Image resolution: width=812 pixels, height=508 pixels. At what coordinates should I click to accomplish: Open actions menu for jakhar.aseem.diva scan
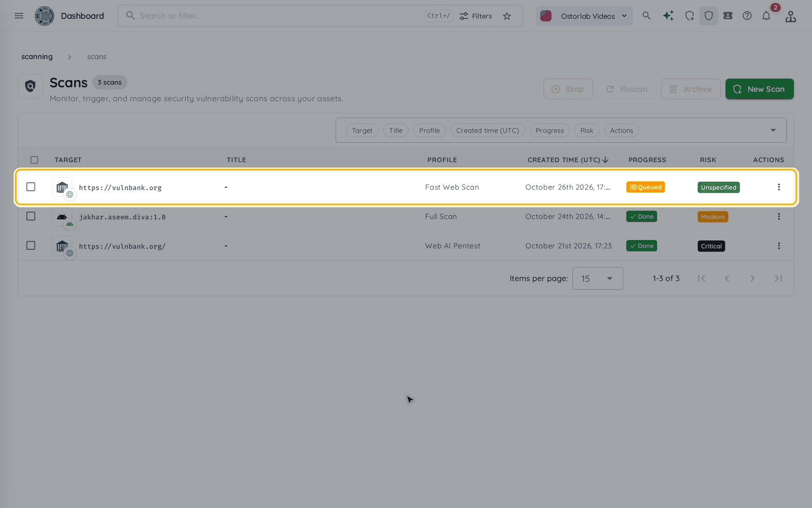tap(779, 216)
